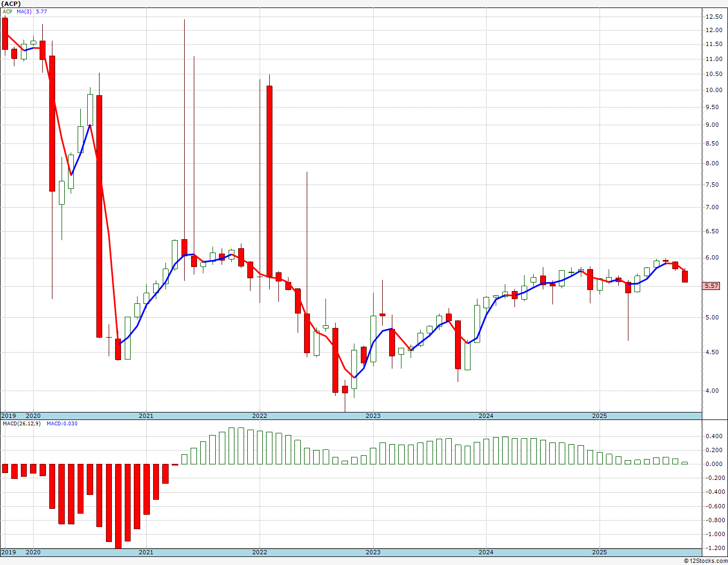Select 2021 on the price chart time axis
Viewport: 728px width, 565px height.
146,416
